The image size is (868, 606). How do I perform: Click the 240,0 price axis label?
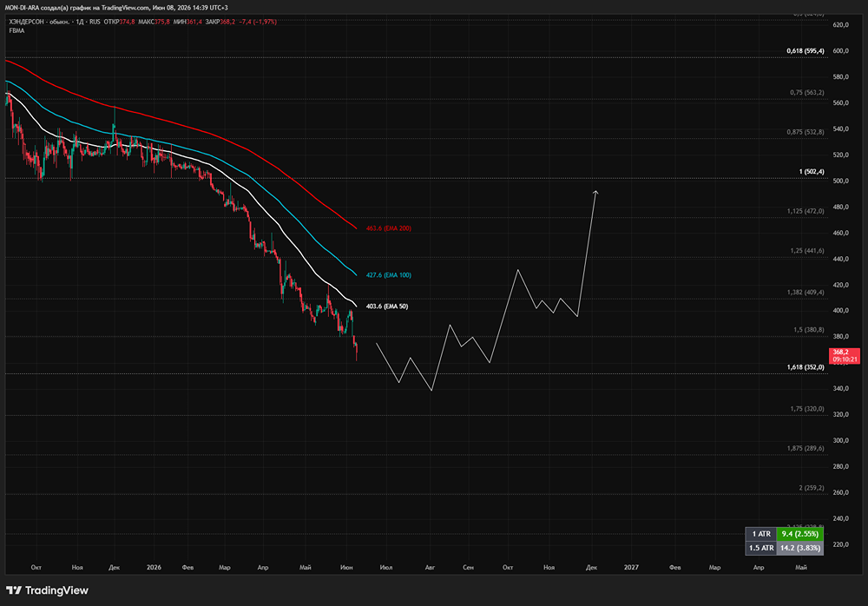coord(840,519)
